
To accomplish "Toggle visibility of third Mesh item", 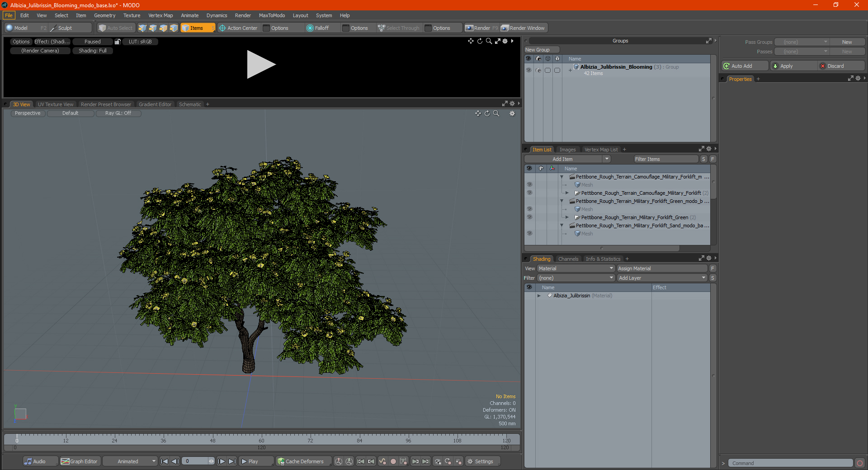I will (x=529, y=234).
